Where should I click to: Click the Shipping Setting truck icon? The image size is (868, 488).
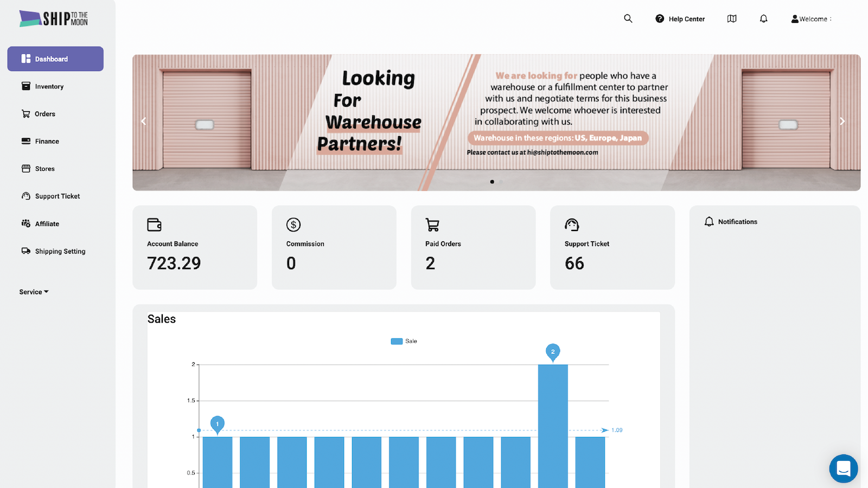click(26, 251)
